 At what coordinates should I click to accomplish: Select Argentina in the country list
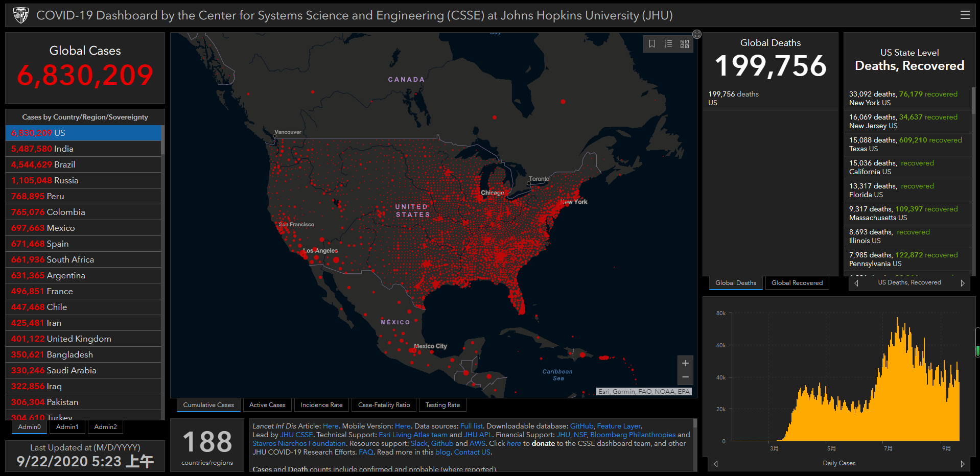[83, 275]
